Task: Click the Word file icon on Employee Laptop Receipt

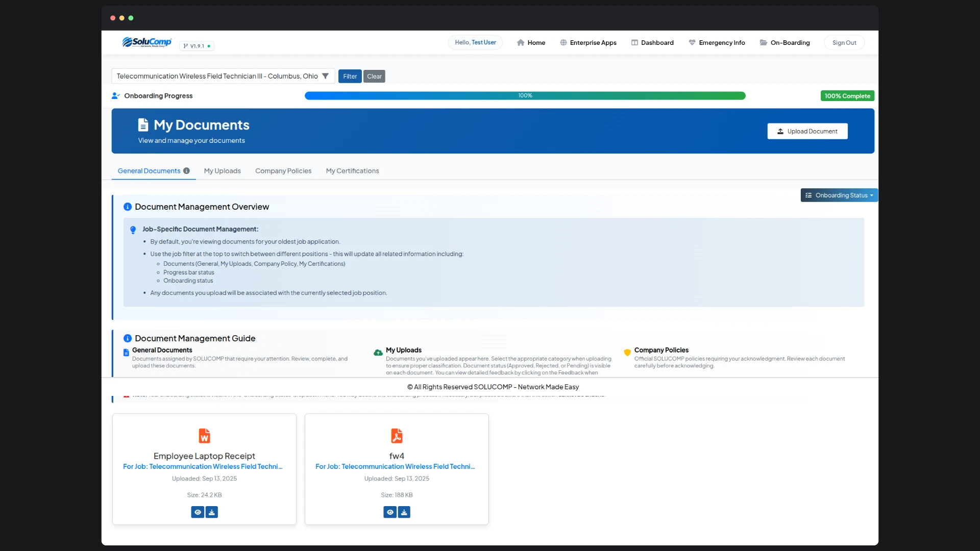Action: coord(204,436)
